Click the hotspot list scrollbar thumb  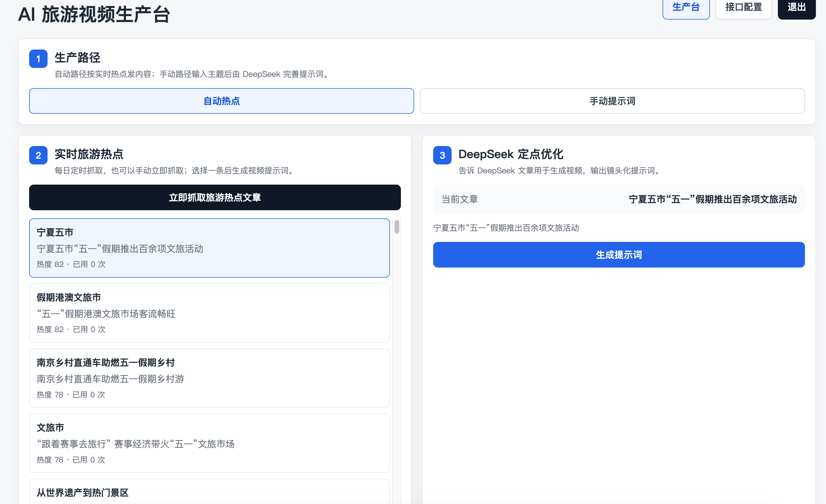397,227
